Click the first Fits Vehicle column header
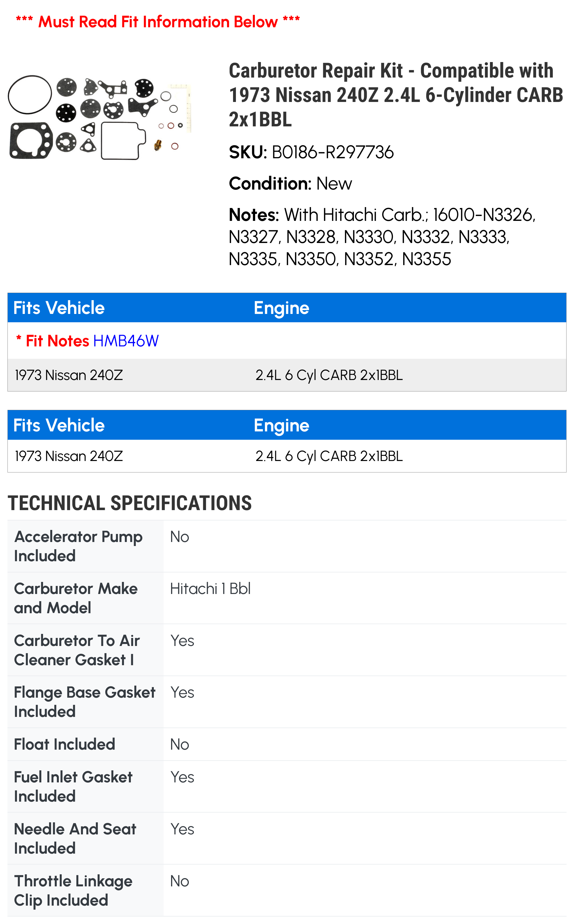This screenshot has height=924, width=574. click(59, 308)
